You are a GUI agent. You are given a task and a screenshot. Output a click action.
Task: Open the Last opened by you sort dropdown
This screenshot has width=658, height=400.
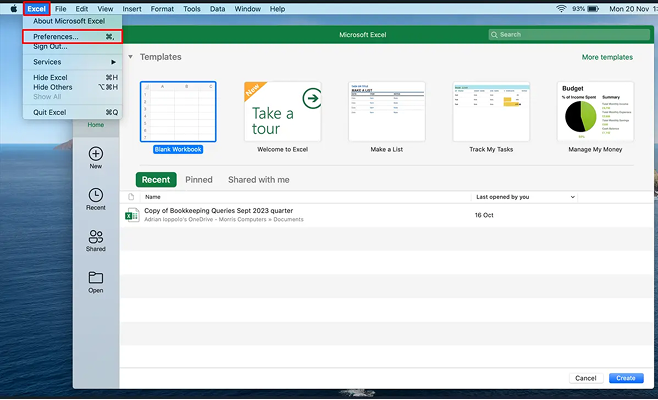click(572, 197)
